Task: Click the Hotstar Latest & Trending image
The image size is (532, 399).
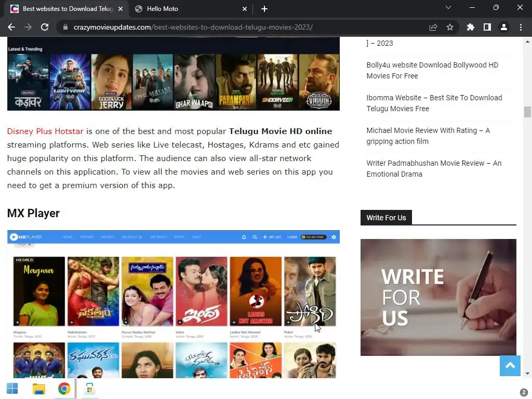Action: 174,74
